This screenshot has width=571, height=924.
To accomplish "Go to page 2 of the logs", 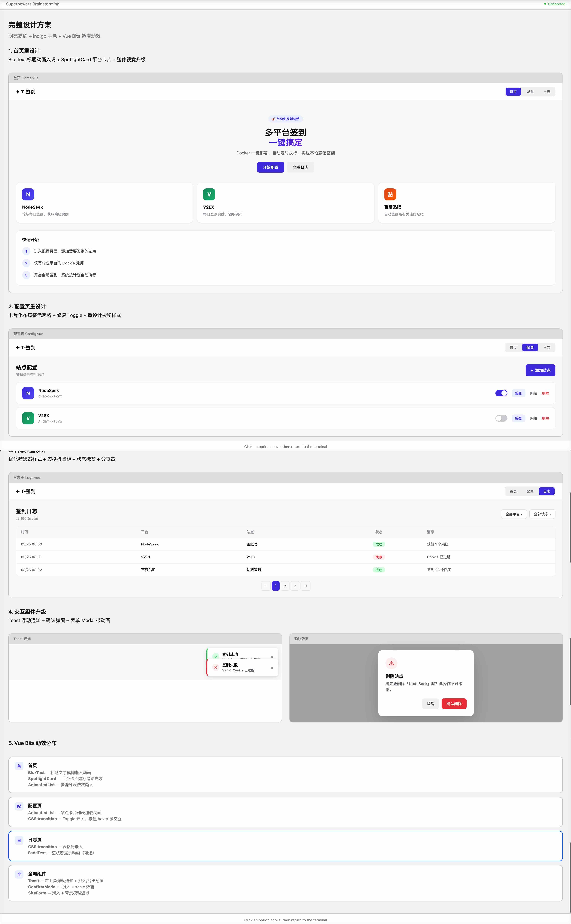I will pos(285,586).
